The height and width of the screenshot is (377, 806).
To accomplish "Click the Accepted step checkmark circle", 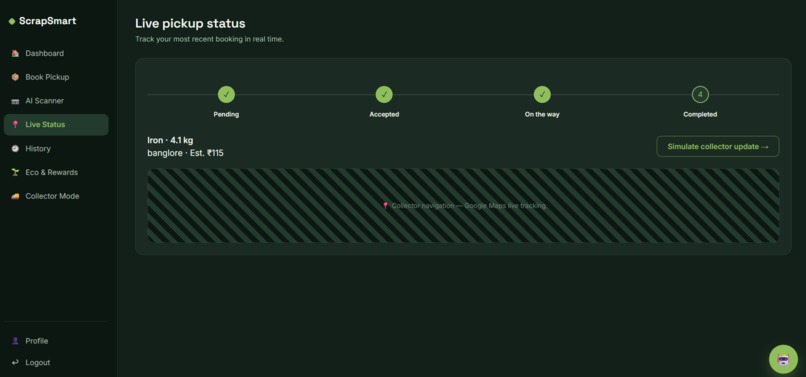I will click(x=384, y=95).
